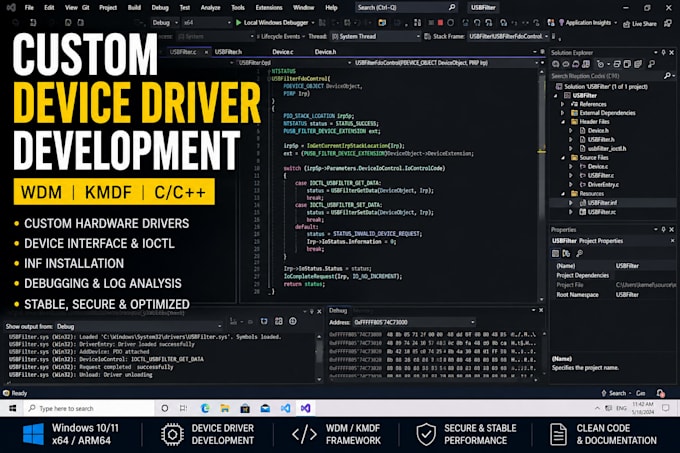Collapse the Source Files folder node

point(563,158)
